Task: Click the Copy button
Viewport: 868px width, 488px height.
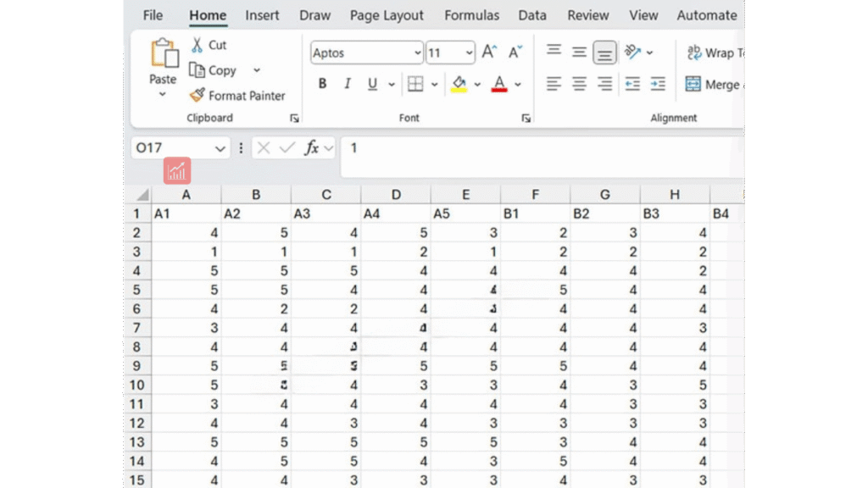Action: pos(214,70)
